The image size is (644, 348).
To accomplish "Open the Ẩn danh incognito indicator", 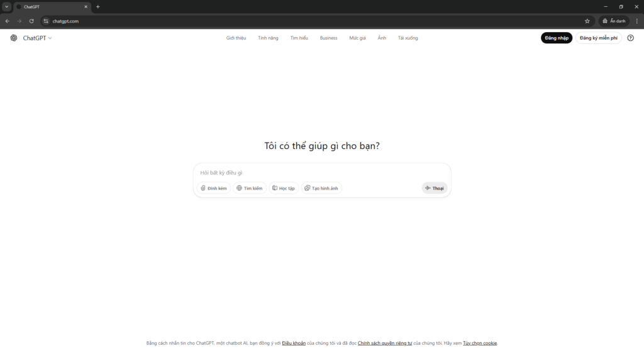I will pos(613,21).
